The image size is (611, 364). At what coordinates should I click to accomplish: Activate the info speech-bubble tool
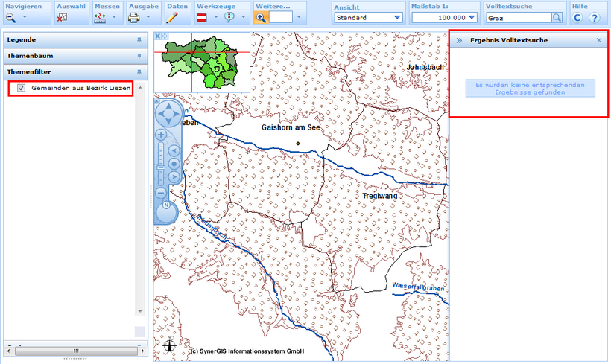click(229, 17)
